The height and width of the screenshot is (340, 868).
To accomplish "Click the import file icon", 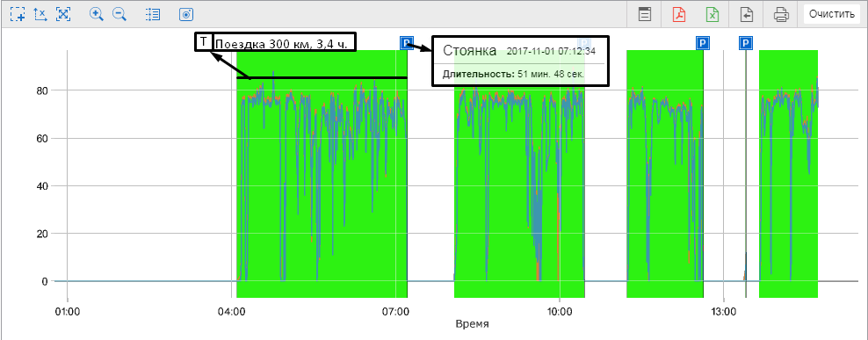I will click(747, 14).
